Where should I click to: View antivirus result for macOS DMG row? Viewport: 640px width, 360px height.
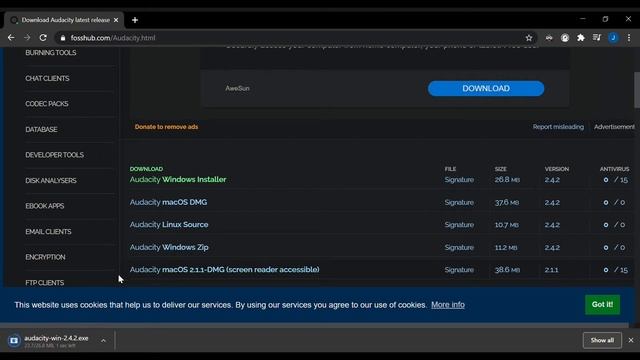pos(614,202)
